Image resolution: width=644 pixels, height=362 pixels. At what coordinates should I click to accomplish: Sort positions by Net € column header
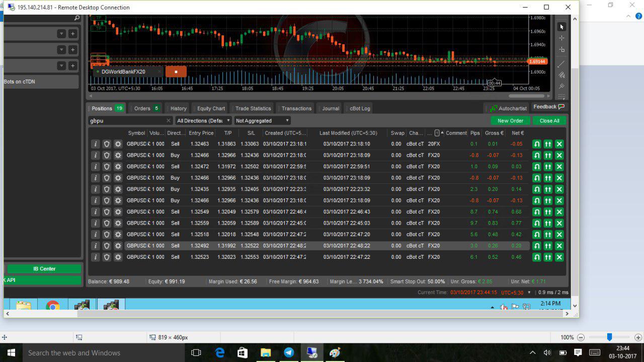518,133
